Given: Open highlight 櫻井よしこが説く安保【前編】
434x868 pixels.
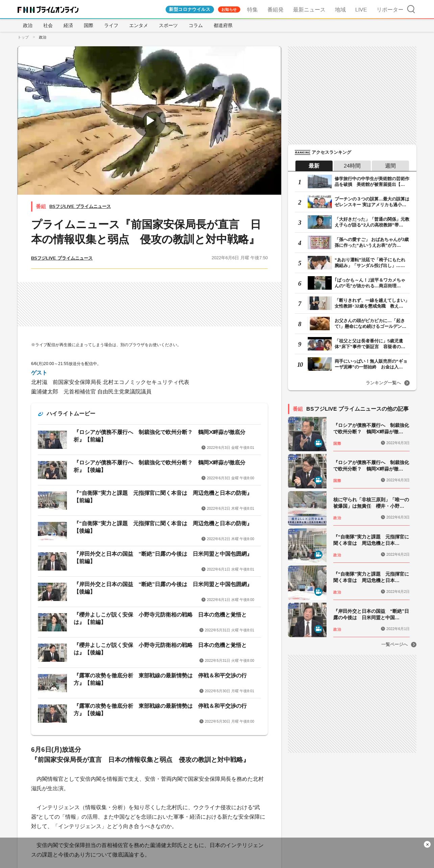Looking at the screenshot, I should pyautogui.click(x=149, y=622).
